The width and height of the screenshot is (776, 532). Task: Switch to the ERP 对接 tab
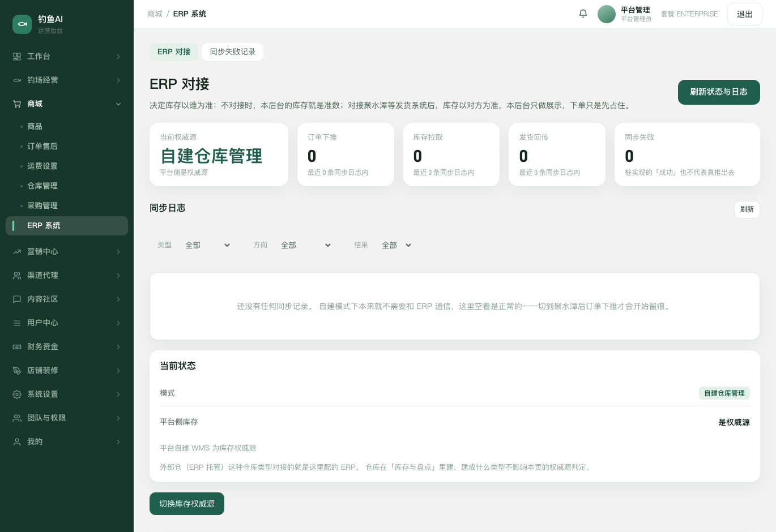click(x=174, y=52)
